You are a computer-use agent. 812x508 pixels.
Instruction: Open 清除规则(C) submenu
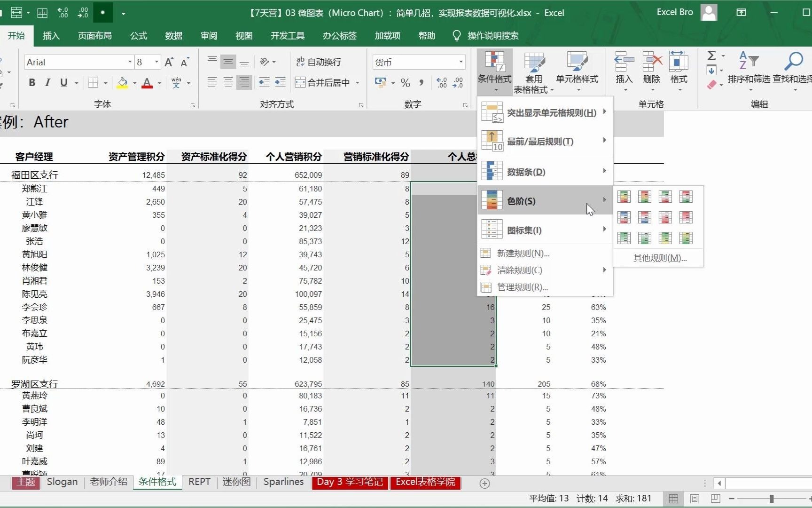point(545,270)
